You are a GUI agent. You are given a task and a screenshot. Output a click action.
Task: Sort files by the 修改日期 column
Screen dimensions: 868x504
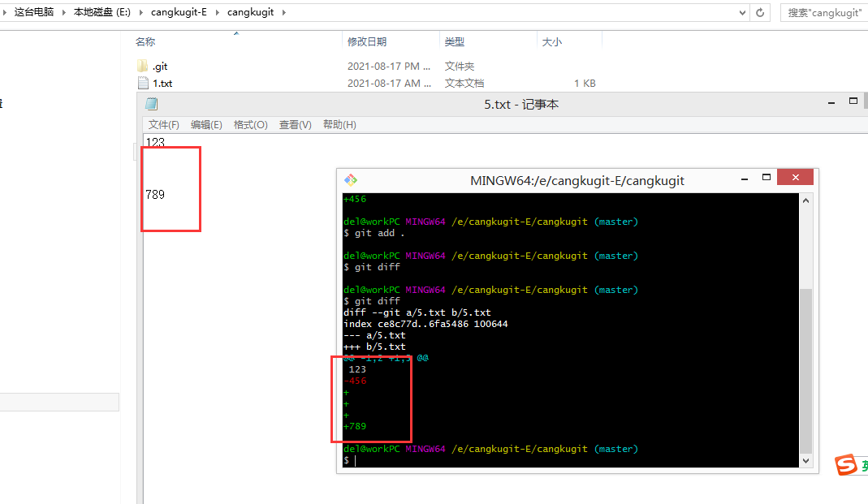[366, 41]
